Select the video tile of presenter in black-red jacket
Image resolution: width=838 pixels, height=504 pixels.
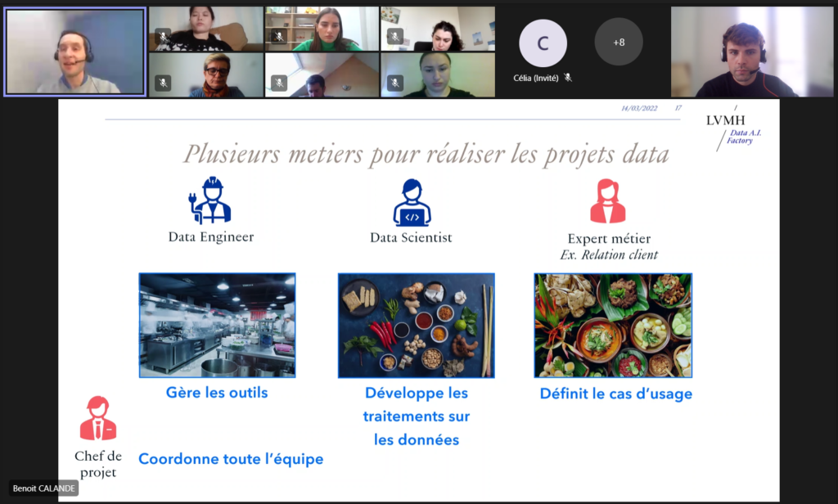(751, 52)
